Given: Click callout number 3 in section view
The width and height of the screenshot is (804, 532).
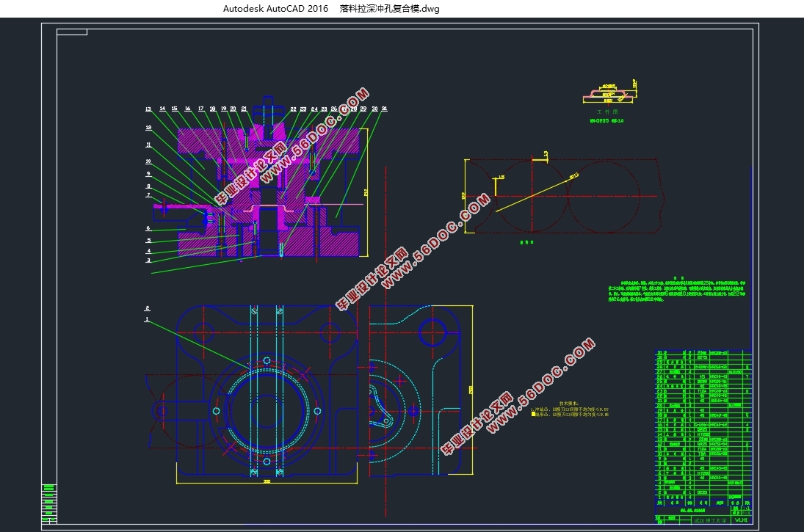Looking at the screenshot, I should pyautogui.click(x=148, y=260).
